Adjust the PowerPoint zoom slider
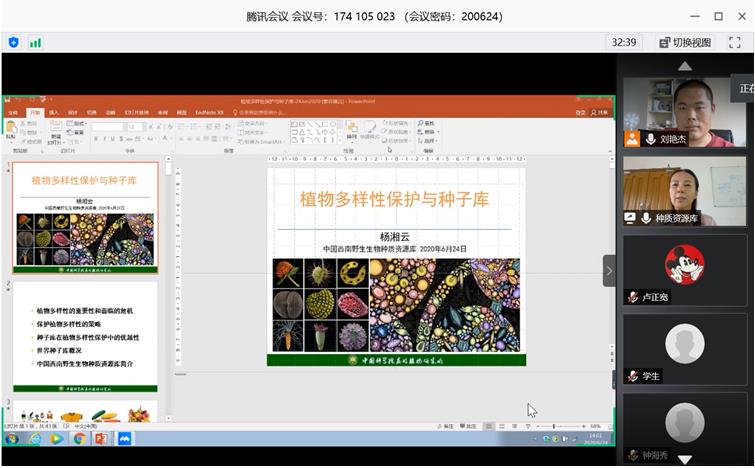The image size is (755, 468). 553,426
